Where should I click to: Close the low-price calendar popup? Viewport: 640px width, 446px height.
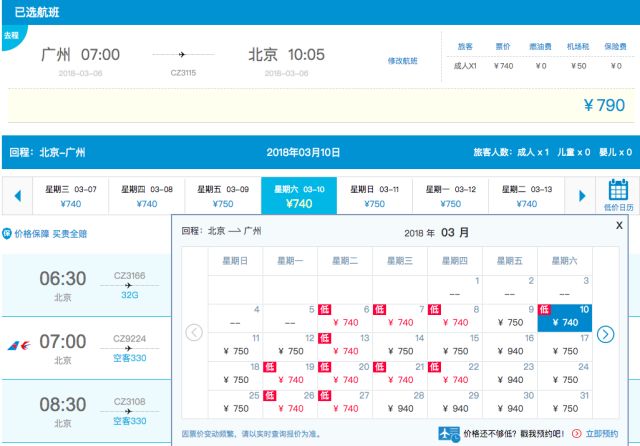[x=619, y=225]
